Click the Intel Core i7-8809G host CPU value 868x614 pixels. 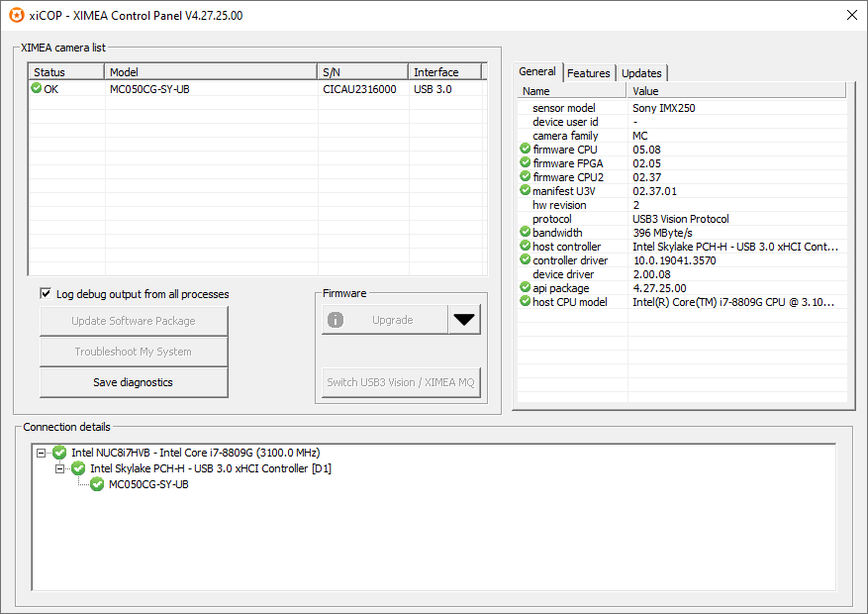coord(733,302)
